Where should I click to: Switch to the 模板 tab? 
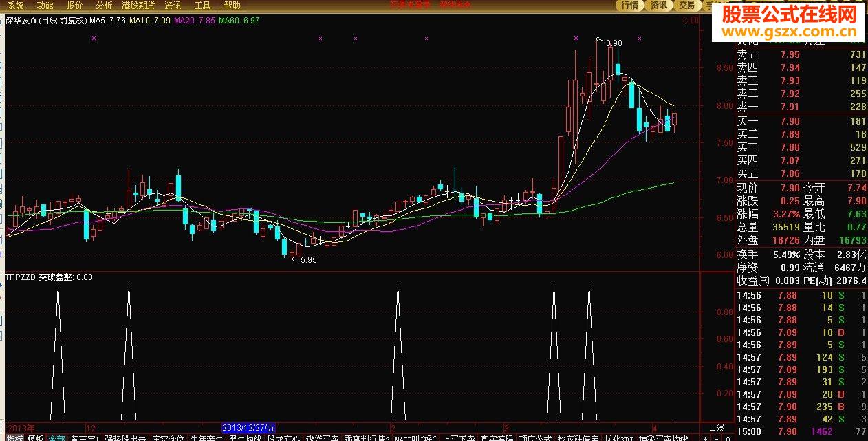tap(35, 438)
